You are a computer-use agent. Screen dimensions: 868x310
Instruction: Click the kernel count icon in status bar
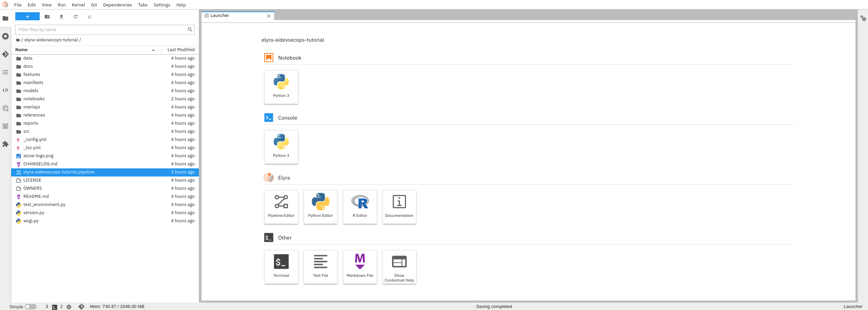tap(69, 307)
